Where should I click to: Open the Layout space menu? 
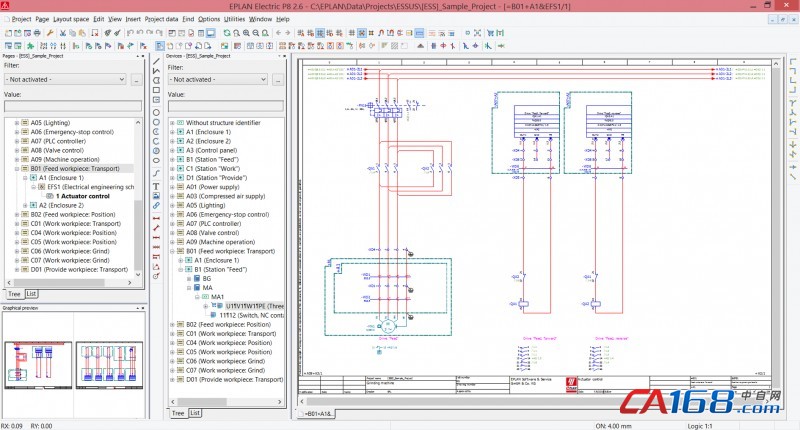click(x=71, y=19)
